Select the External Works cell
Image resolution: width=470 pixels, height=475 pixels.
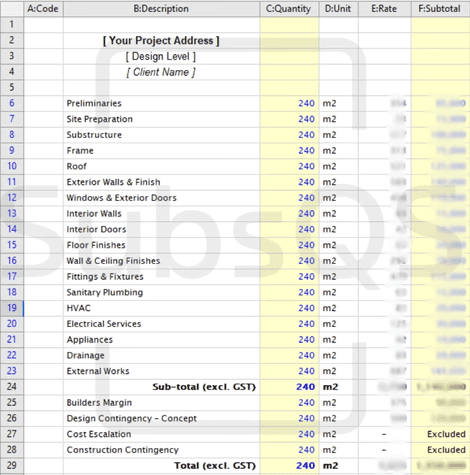(x=161, y=371)
